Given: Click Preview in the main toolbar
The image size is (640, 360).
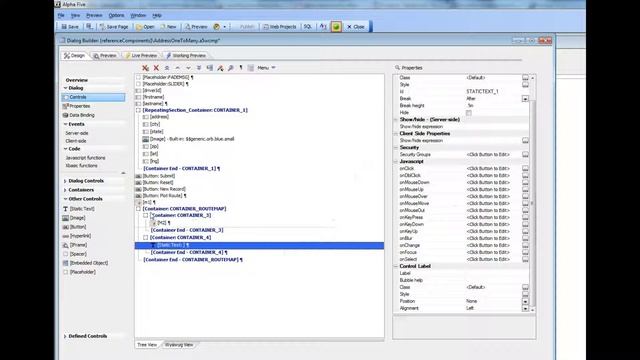Looking at the screenshot, I should click(196, 27).
